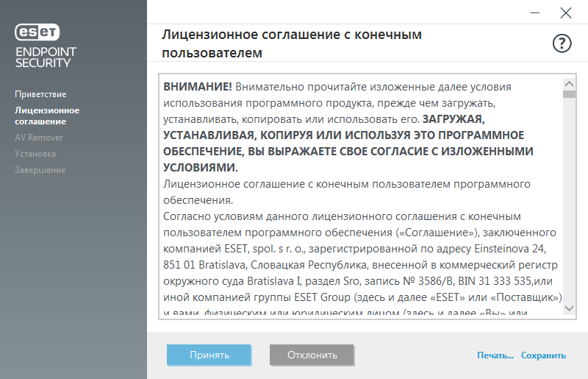588x379 pixels.
Task: Click the bold УСЛОВИЯМИ. line in the agreement
Action: coord(201,168)
